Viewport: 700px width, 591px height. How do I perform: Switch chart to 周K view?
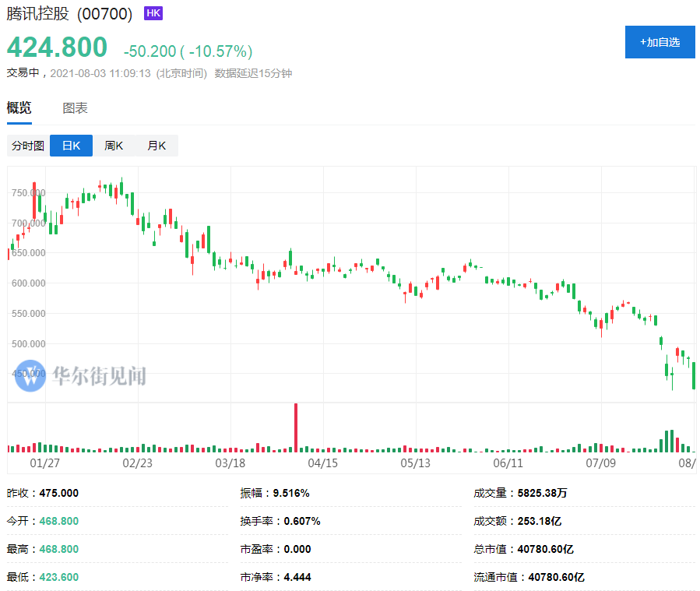click(114, 146)
